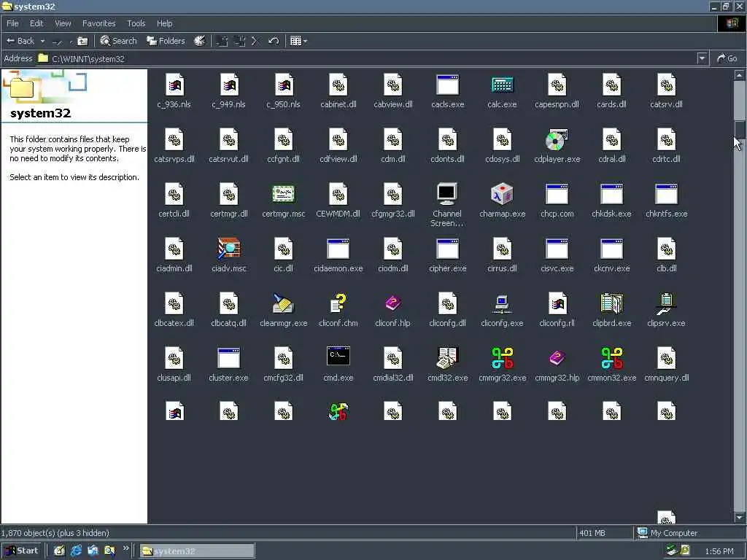Open the File menu
747x560 pixels.
[12, 23]
